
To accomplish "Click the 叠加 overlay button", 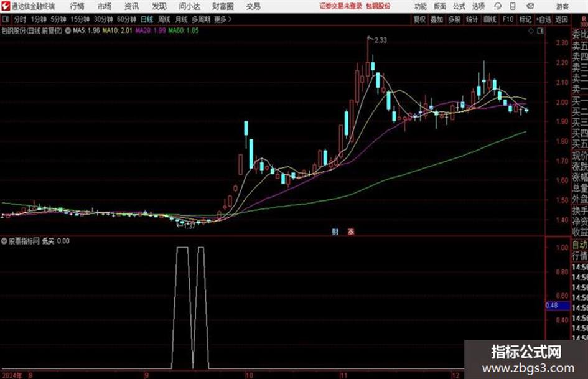I will click(437, 19).
